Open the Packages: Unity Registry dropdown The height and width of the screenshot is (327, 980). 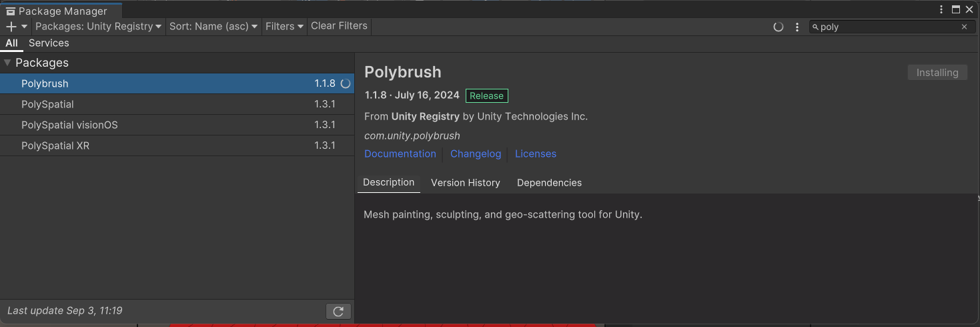99,27
